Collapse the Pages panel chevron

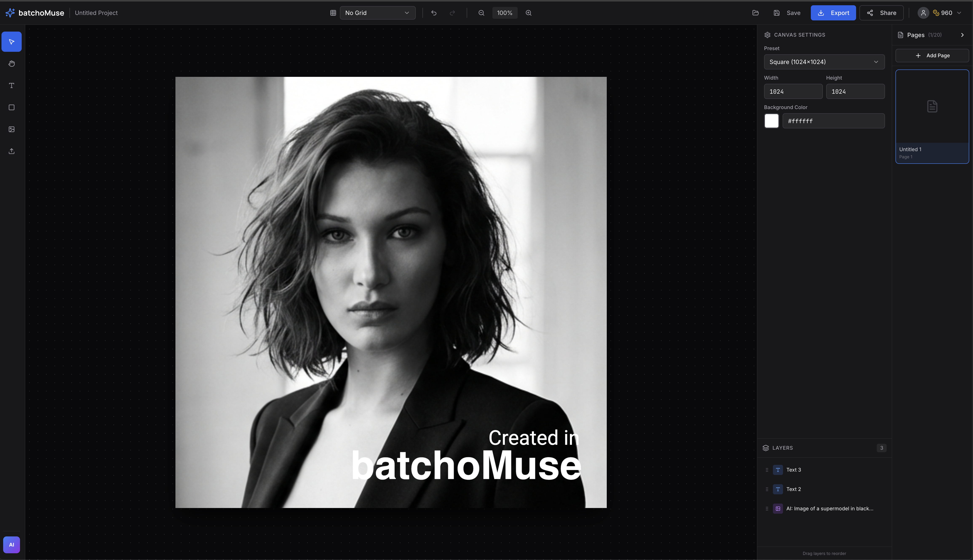click(x=962, y=35)
